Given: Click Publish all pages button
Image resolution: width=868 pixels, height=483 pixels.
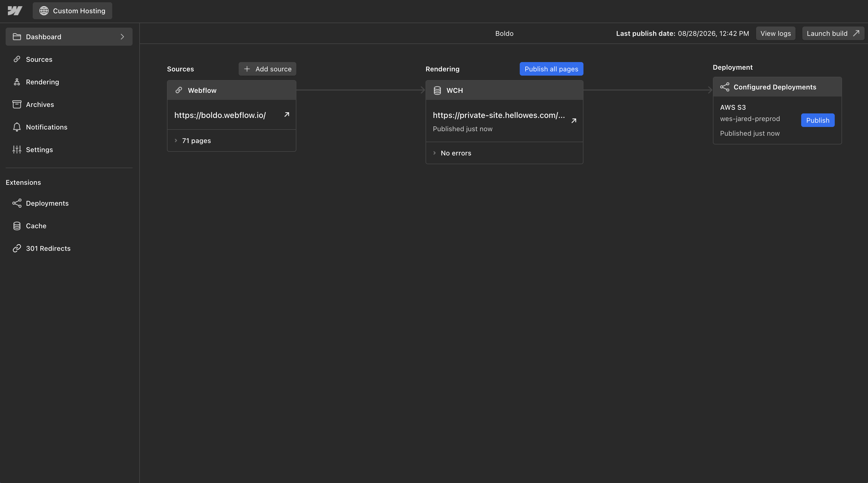Looking at the screenshot, I should [551, 69].
